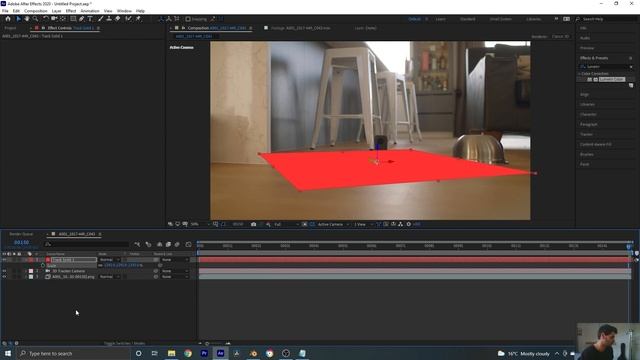640x360 pixels.
Task: Select the Roto Brush tool
Action: (128, 19)
